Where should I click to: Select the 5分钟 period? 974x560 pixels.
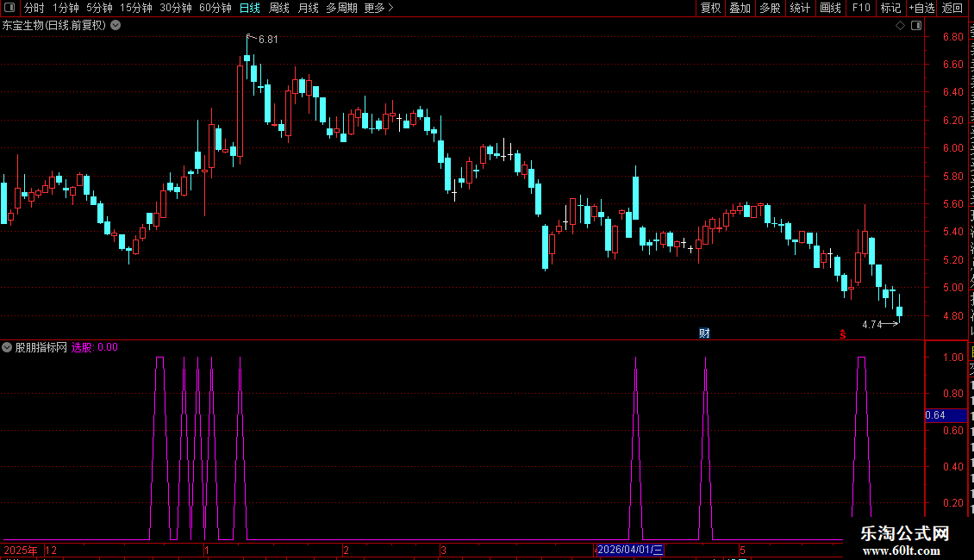[x=99, y=8]
